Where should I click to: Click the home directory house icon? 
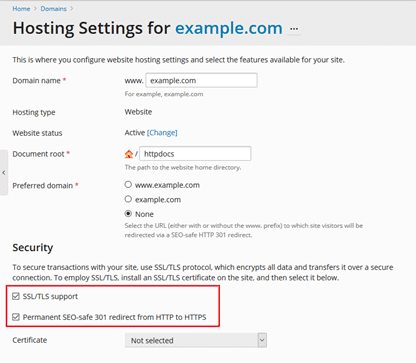tap(129, 154)
